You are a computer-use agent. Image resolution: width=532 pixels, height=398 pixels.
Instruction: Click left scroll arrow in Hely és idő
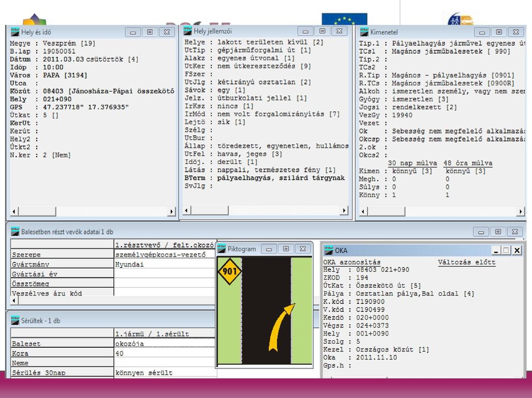pos(14,211)
